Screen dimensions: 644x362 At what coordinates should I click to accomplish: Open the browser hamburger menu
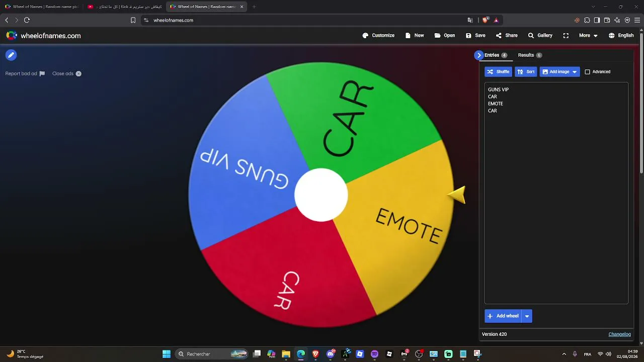coord(637,20)
